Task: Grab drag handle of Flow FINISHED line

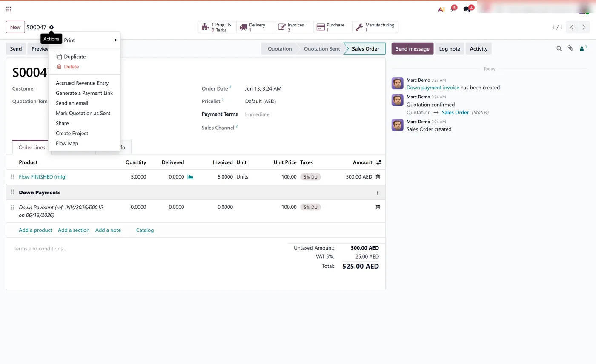Action: point(12,177)
